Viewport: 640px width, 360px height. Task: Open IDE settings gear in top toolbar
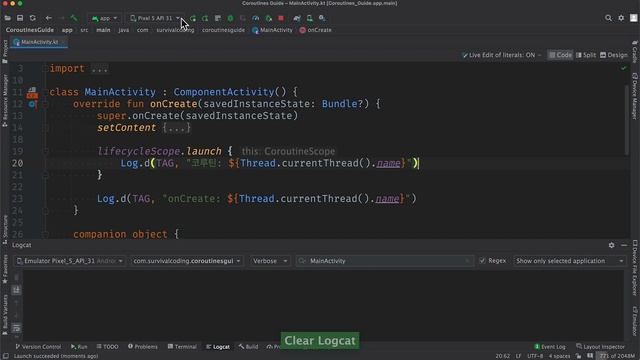[x=621, y=18]
